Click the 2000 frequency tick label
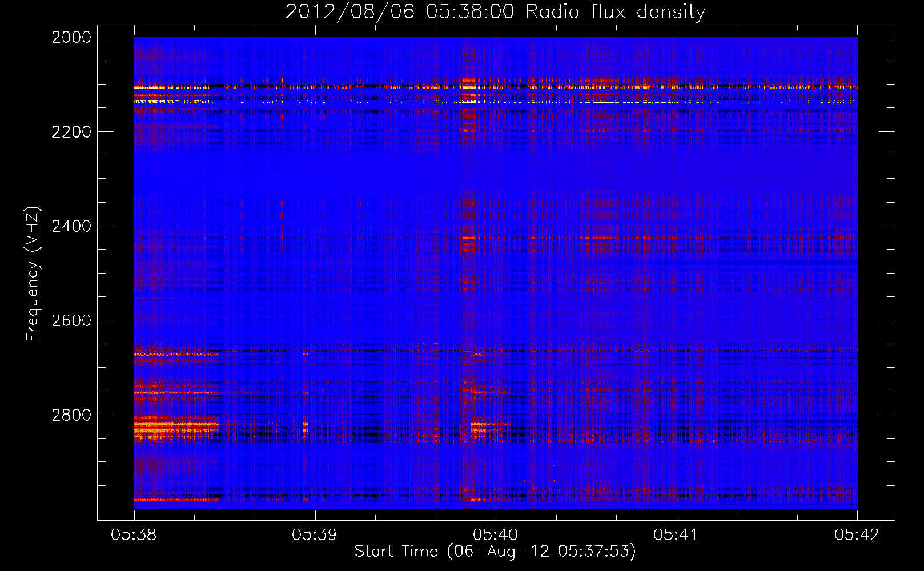Viewport: 924px width, 571px height. [x=71, y=37]
